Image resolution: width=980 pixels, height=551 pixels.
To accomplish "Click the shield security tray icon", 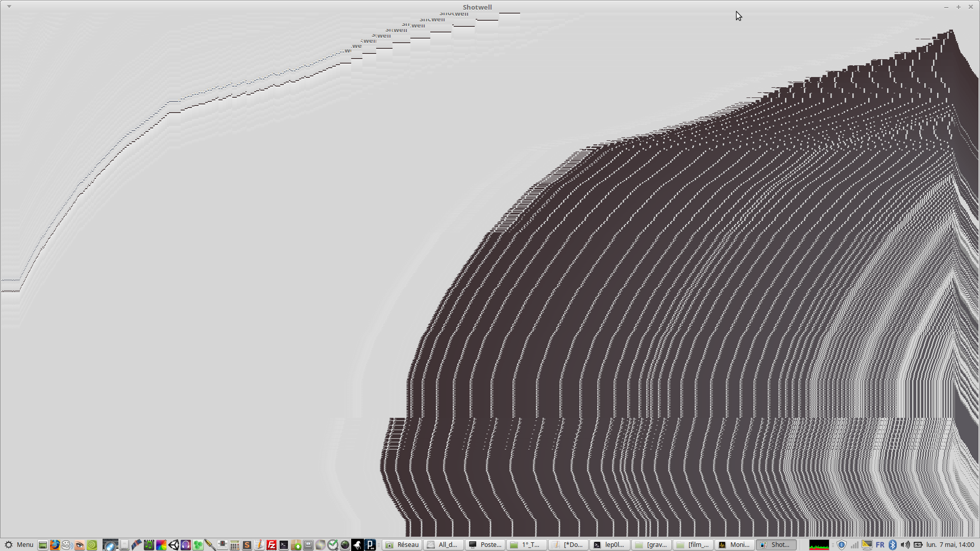I will pyautogui.click(x=842, y=545).
